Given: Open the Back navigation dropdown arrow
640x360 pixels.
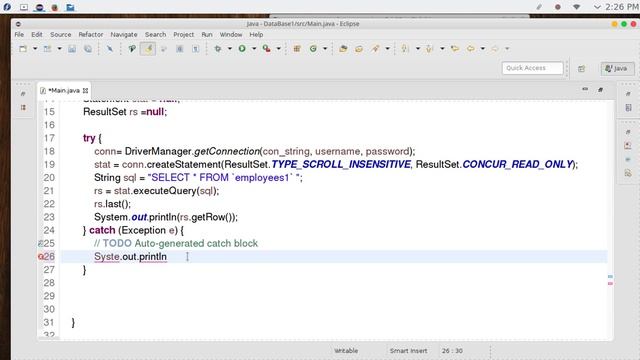Looking at the screenshot, I should [x=482, y=49].
